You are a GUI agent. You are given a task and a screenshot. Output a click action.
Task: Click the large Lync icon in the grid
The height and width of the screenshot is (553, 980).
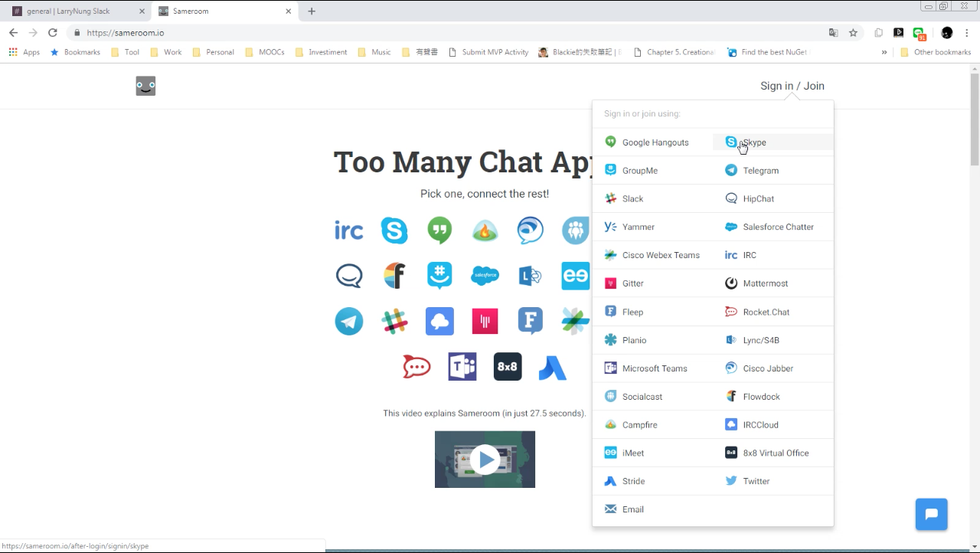click(x=530, y=276)
